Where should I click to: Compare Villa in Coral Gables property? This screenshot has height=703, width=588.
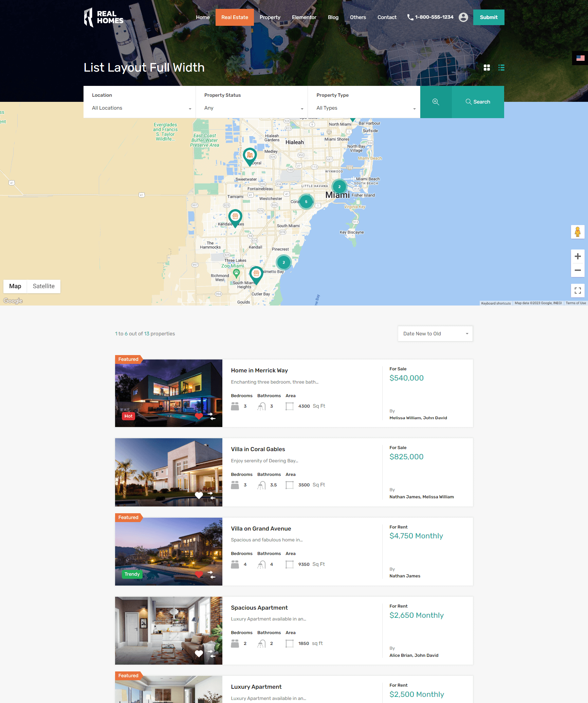(211, 495)
